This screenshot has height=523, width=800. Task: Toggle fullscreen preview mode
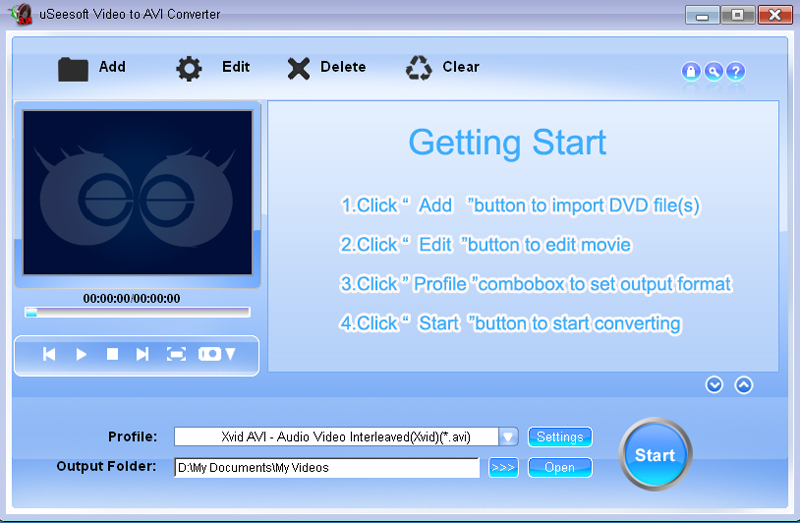pyautogui.click(x=176, y=354)
